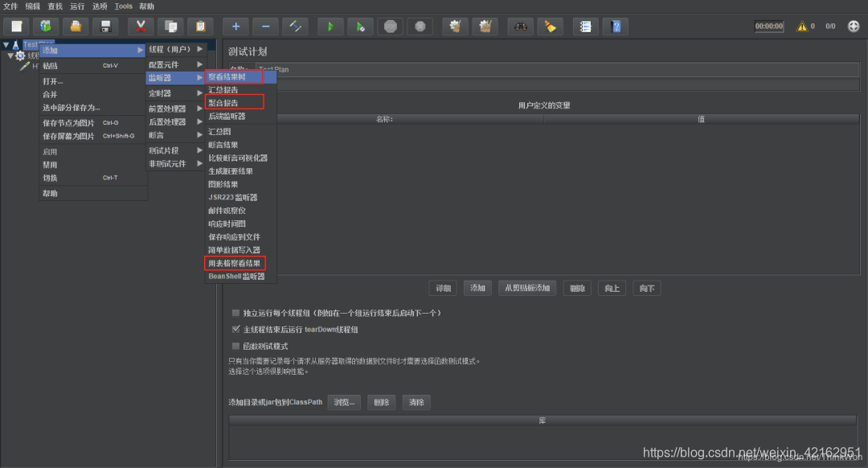Open the Templates icon in toolbar
Image resolution: width=868 pixels, height=468 pixels.
tap(46, 26)
